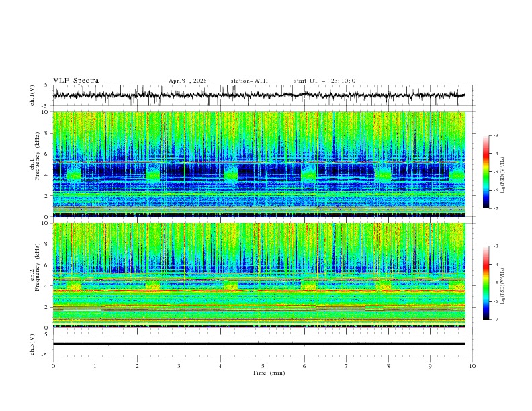Click the "VLF Spectra" plot title

pos(76,81)
